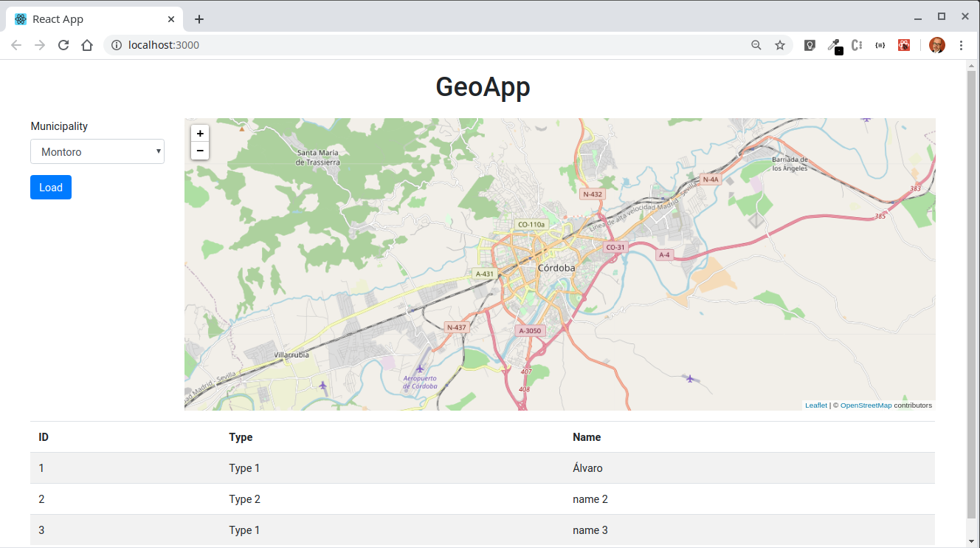980x548 pixels.
Task: Open the OpenStreetMap attribution link
Action: 866,405
